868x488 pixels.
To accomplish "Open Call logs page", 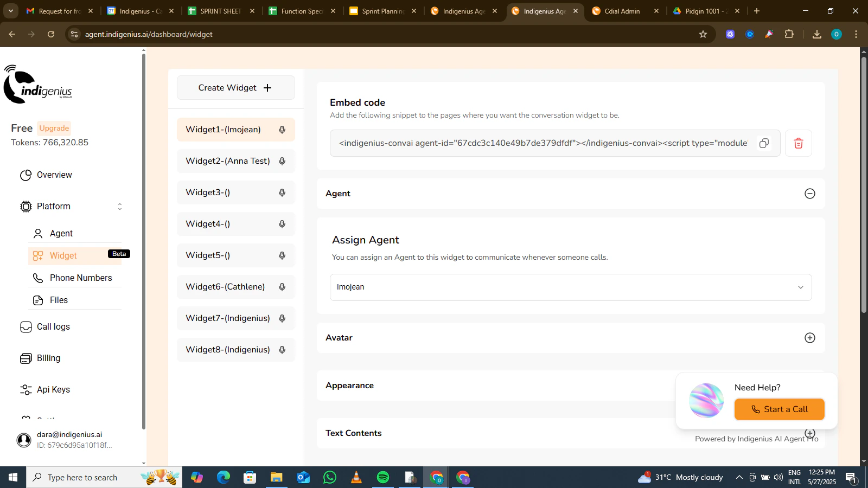I will [45, 327].
